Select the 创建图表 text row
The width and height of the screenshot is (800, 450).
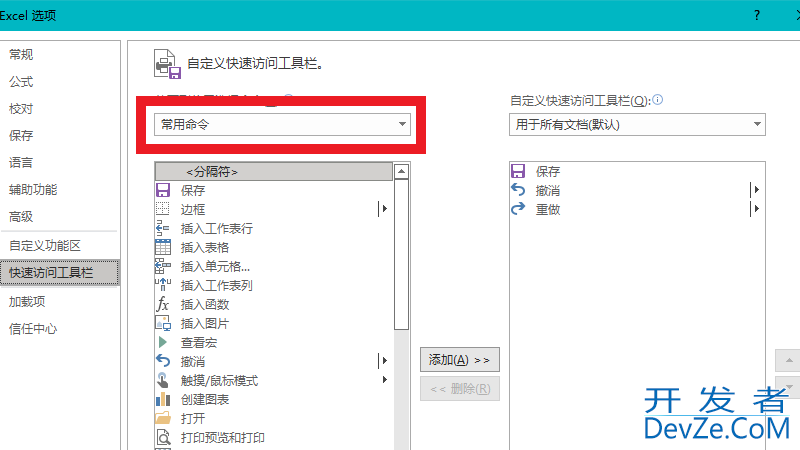point(205,399)
